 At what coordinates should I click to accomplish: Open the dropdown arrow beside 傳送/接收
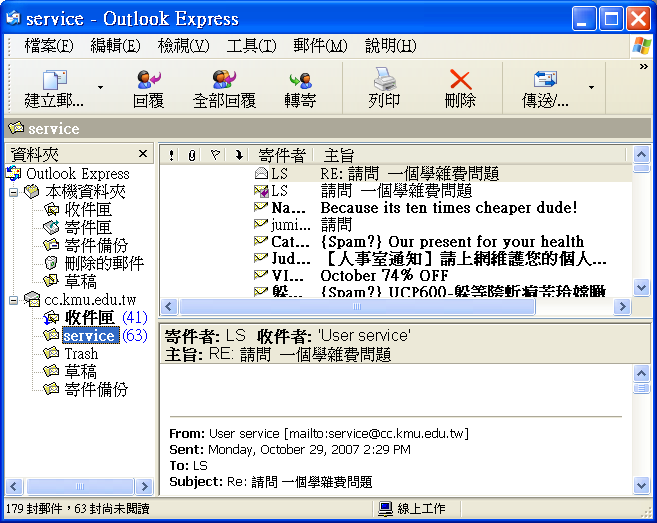[591, 87]
